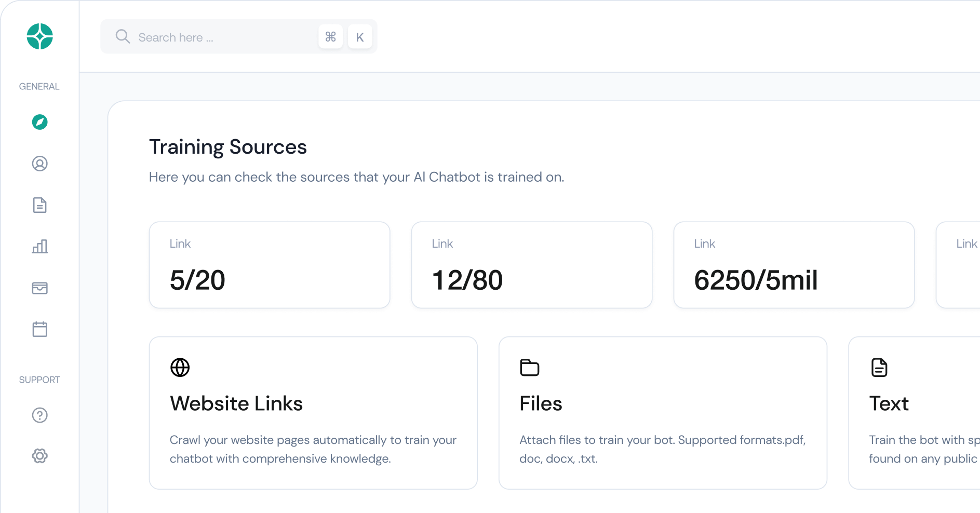Click the globe icon in Website Links
Screen dimensions: 980x513
[x=180, y=368]
